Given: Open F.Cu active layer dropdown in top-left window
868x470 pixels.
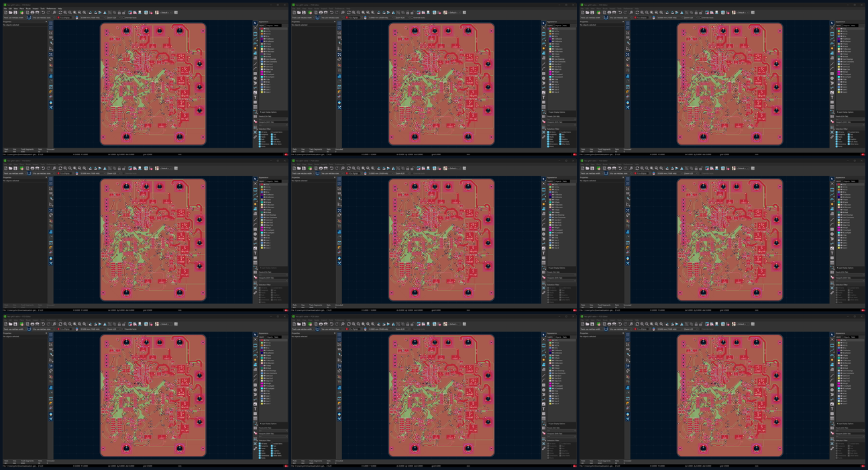Looking at the screenshot, I should tap(64, 17).
